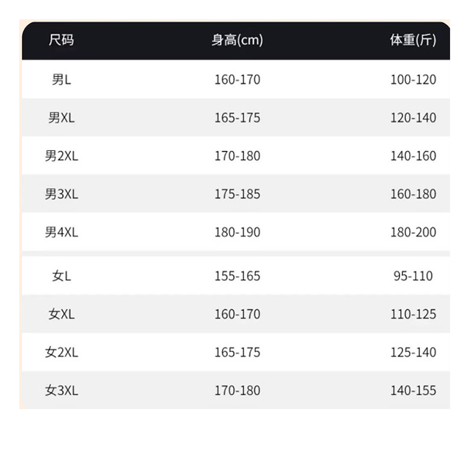Click the 男2XL size cell
This screenshot has width=476, height=453.
[x=61, y=156]
